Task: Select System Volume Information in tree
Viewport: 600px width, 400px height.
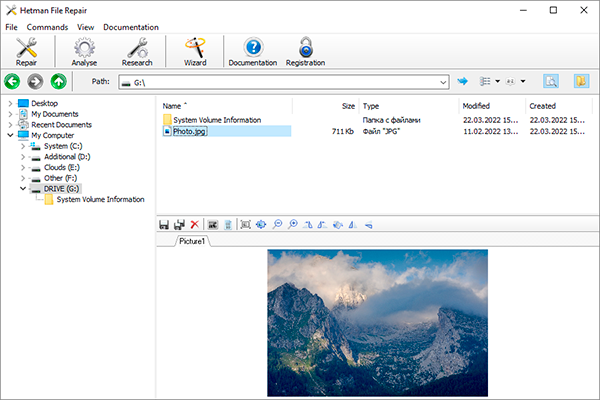Action: tap(101, 199)
